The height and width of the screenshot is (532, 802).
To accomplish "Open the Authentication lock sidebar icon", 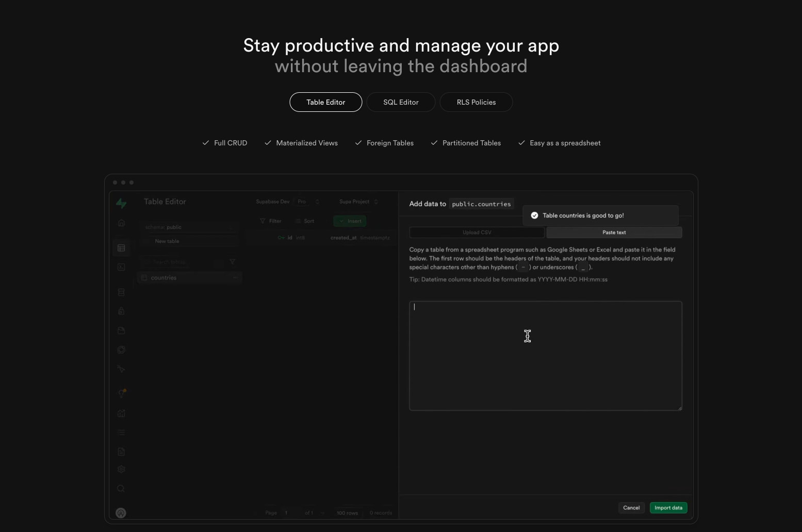I will coord(121,311).
